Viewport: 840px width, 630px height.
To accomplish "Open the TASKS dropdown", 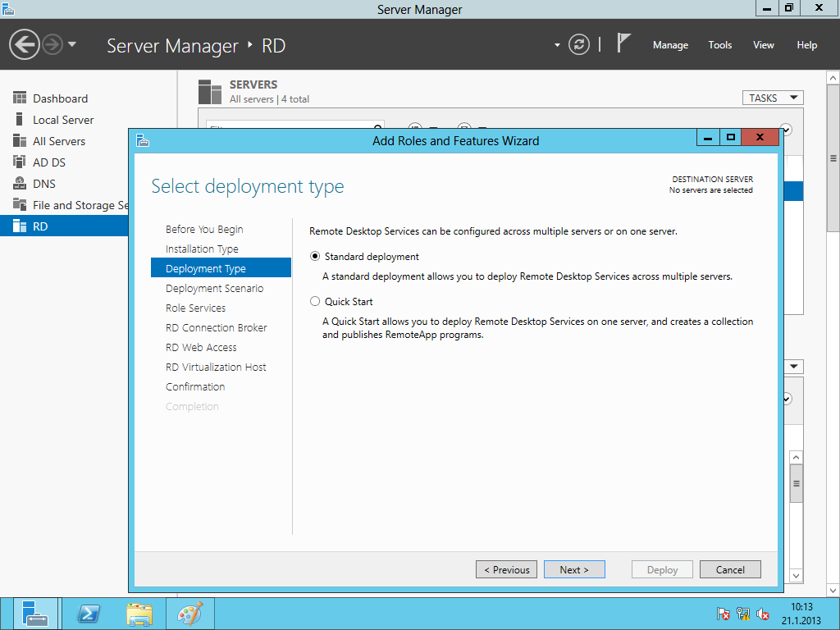I will pos(772,98).
